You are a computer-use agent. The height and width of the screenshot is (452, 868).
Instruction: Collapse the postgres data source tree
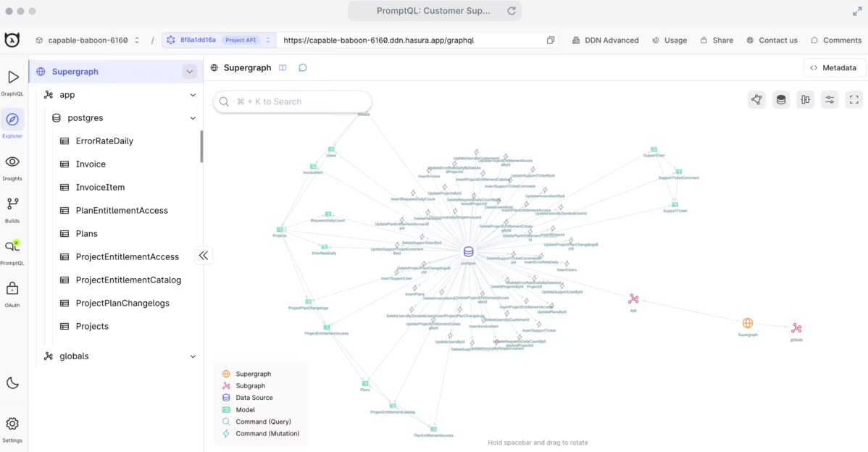[x=193, y=118]
